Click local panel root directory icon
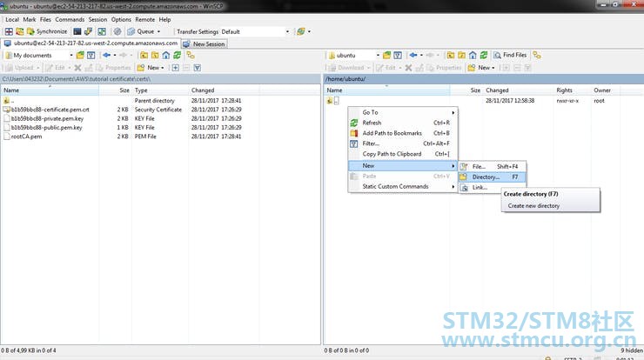Viewport: 644px width, 360px height. pyautogui.click(x=155, y=56)
